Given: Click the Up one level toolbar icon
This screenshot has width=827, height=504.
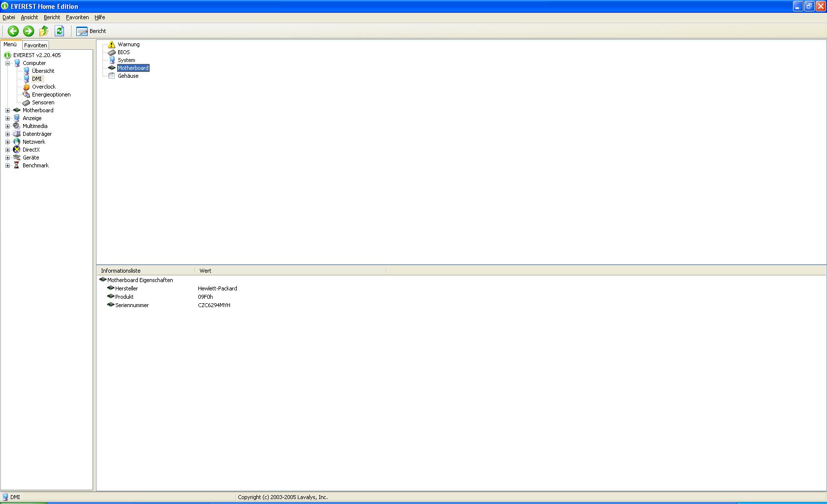Looking at the screenshot, I should (44, 31).
